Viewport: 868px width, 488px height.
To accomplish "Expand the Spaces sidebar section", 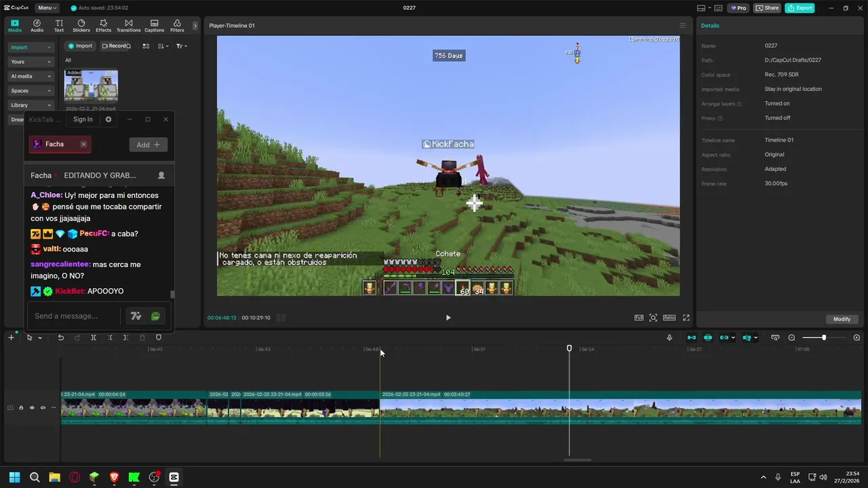I will click(x=31, y=91).
